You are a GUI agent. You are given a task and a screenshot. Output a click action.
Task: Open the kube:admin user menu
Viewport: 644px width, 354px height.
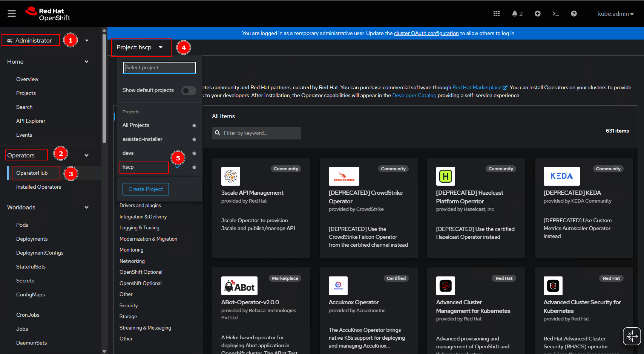(x=616, y=14)
